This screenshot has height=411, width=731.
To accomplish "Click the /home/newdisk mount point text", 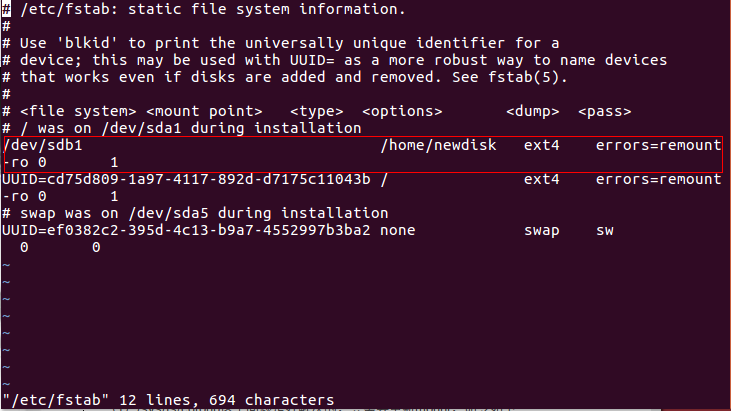I will pos(442,146).
